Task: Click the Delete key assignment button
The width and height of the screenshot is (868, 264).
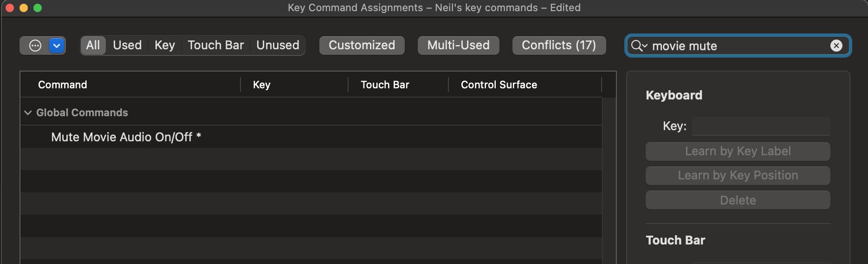Action: click(738, 200)
